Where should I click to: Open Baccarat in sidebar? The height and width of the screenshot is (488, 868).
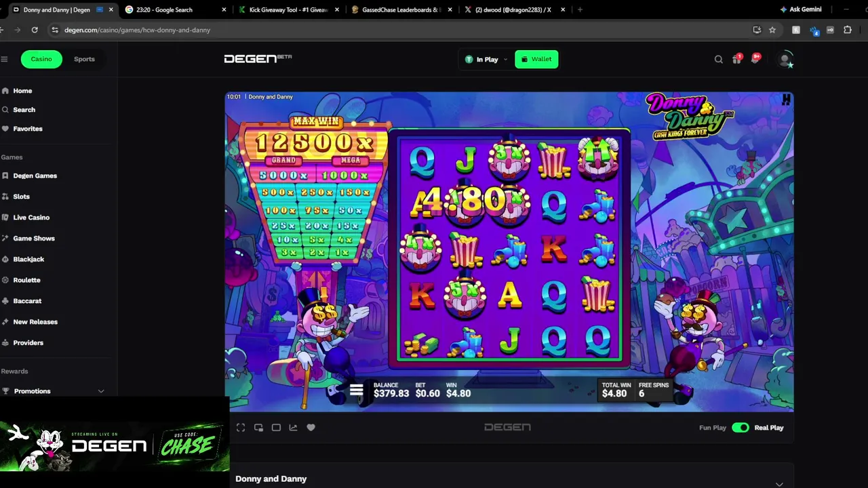27,301
